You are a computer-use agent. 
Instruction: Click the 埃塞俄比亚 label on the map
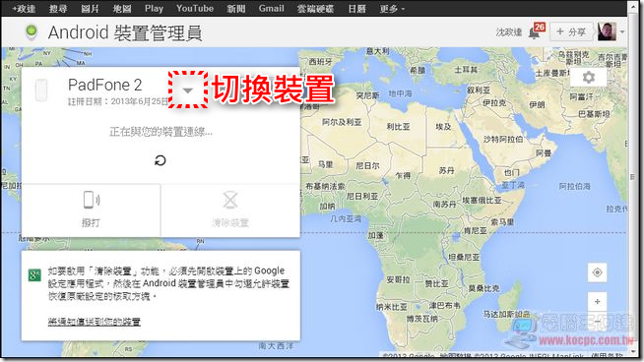(x=483, y=201)
